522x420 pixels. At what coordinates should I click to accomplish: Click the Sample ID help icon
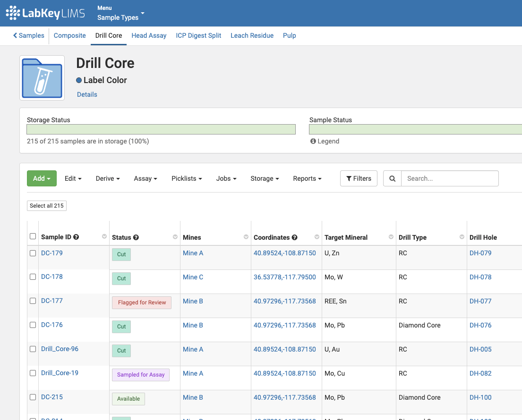(x=76, y=237)
